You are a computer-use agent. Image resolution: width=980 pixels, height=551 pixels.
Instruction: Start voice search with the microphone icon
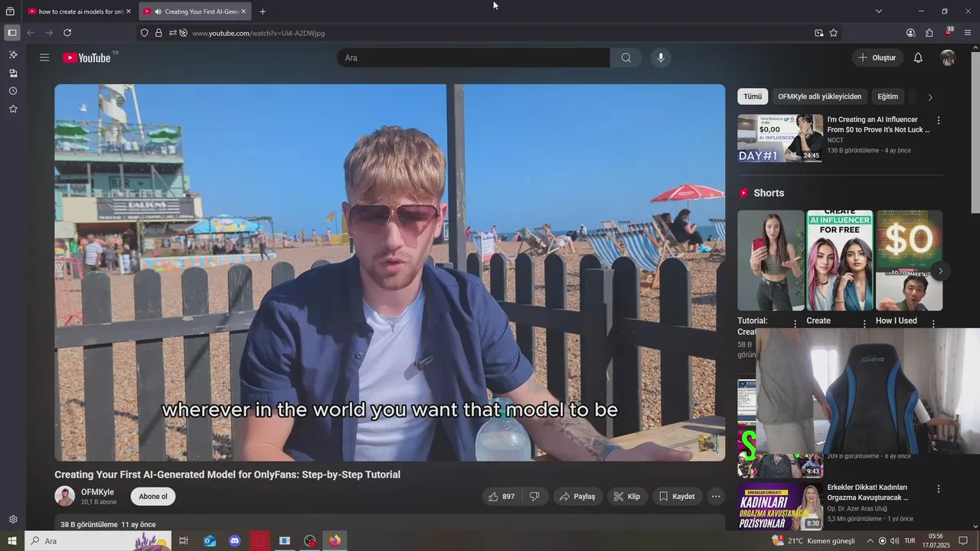pyautogui.click(x=661, y=57)
